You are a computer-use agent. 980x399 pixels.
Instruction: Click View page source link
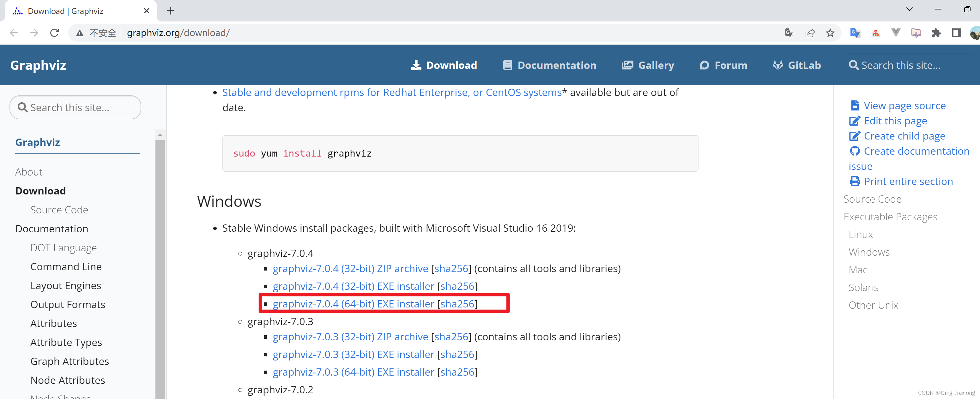coord(898,106)
